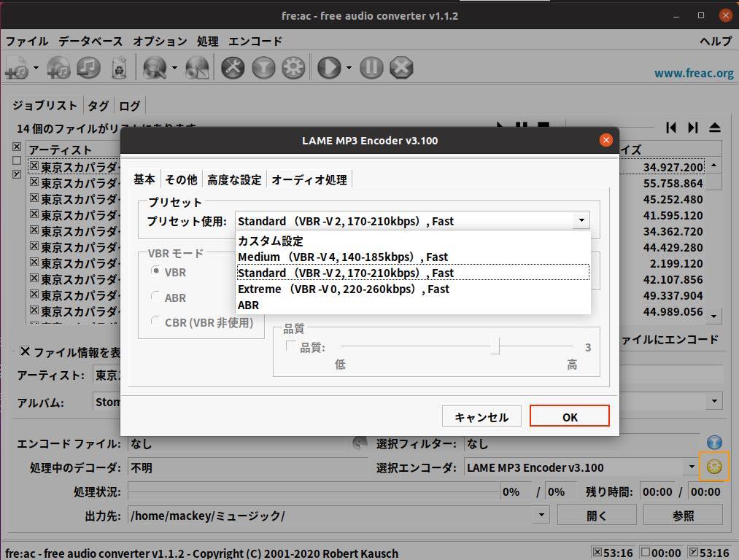Uncheck the track checkbox in 55.758.864 row
The image size is (739, 560).
coord(34,182)
